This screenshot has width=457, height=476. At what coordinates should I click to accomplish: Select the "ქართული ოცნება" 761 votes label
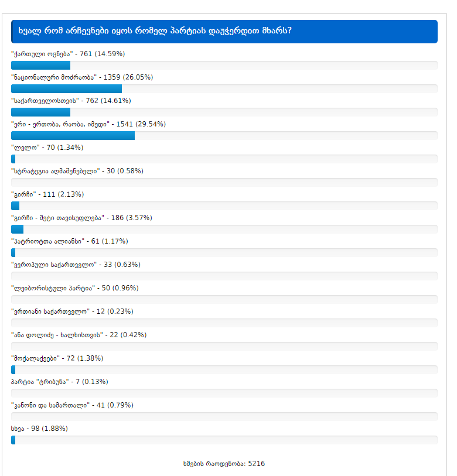tap(68, 54)
